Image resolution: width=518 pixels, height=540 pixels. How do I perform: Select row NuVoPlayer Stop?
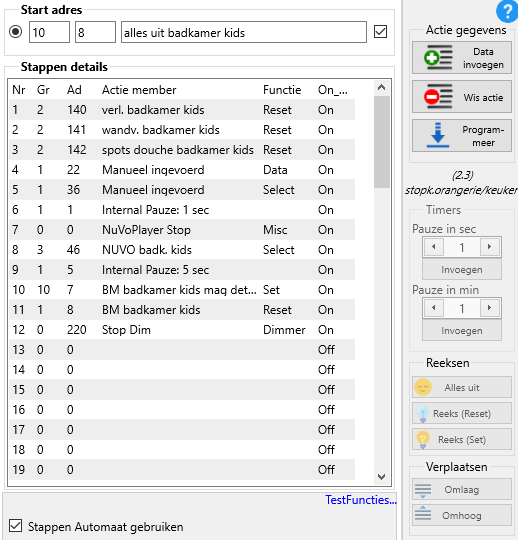(x=182, y=230)
